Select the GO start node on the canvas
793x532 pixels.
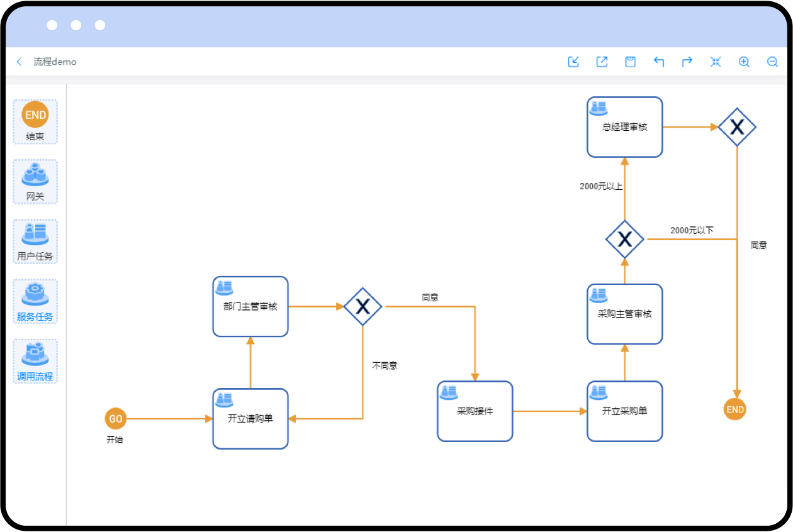point(116,419)
